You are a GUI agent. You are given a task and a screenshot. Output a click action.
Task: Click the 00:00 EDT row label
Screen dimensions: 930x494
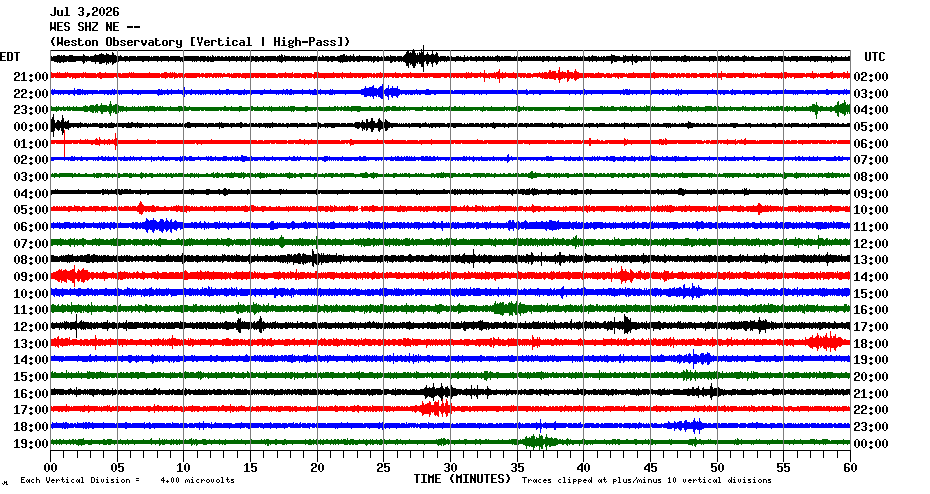pyautogui.click(x=31, y=127)
